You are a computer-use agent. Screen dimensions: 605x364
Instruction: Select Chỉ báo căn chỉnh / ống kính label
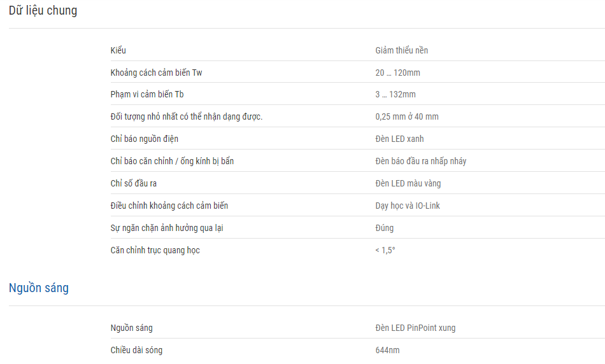(172, 161)
